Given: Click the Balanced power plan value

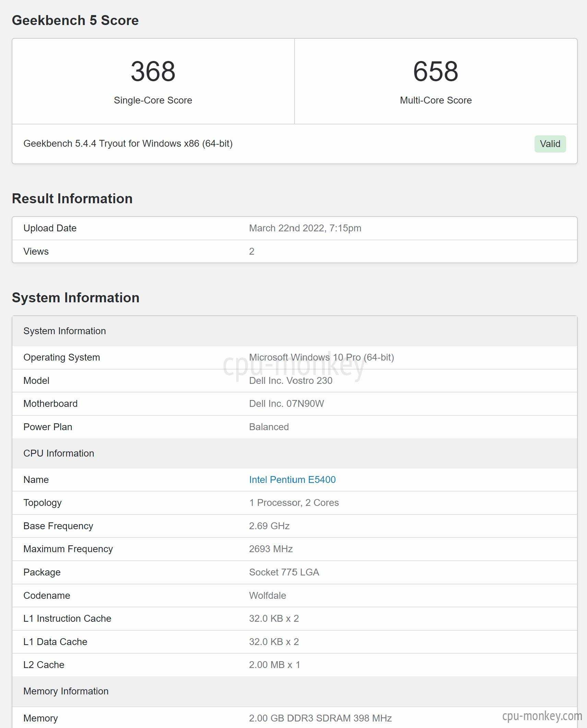Looking at the screenshot, I should tap(269, 427).
